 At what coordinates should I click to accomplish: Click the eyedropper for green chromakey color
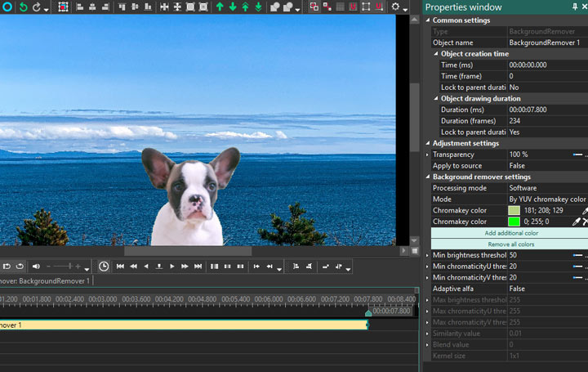pos(576,222)
